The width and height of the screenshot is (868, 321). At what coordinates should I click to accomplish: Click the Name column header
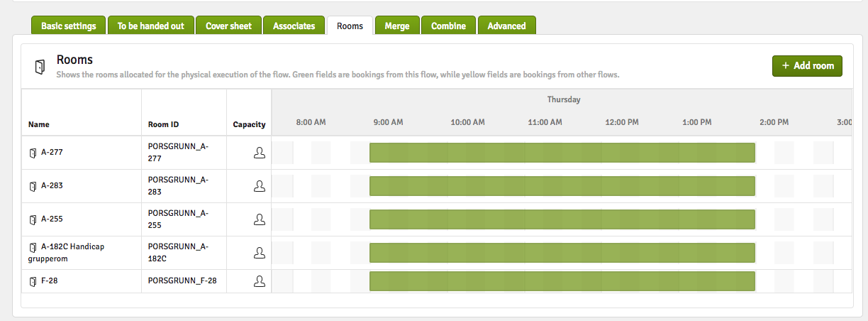tap(39, 124)
